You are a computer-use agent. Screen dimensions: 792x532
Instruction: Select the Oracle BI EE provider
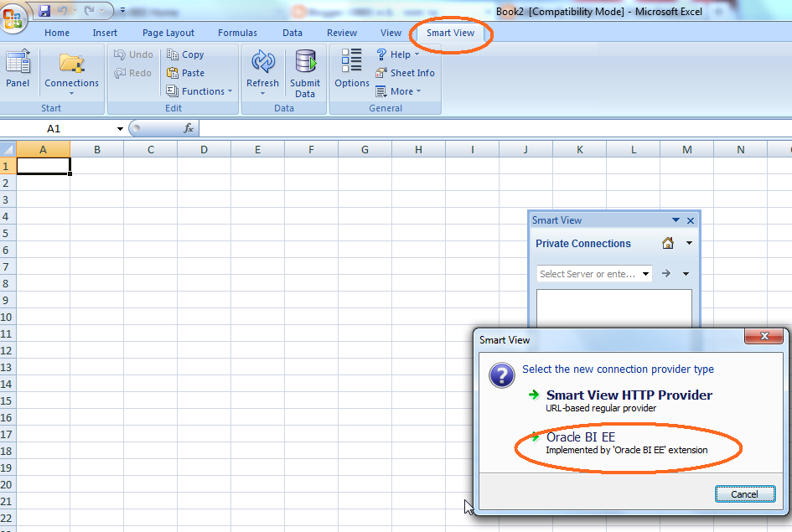click(581, 436)
